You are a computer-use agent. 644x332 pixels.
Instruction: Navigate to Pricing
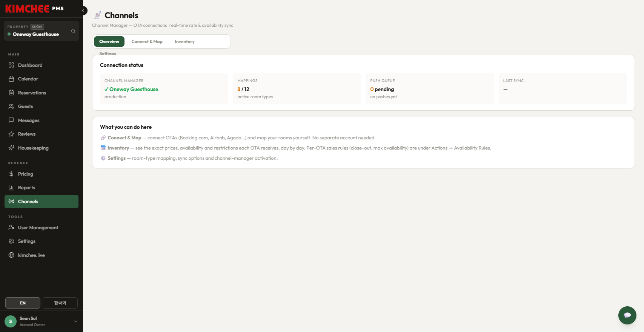click(x=41, y=174)
